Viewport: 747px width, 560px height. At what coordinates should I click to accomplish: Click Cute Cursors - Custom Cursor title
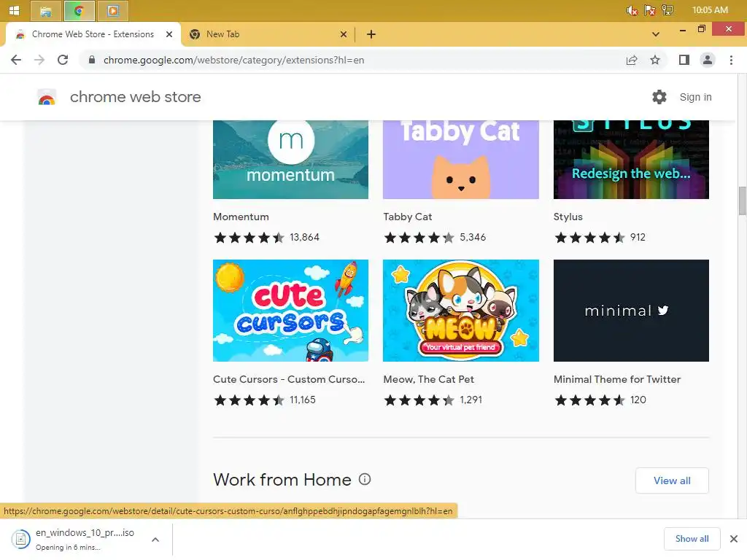click(x=289, y=379)
